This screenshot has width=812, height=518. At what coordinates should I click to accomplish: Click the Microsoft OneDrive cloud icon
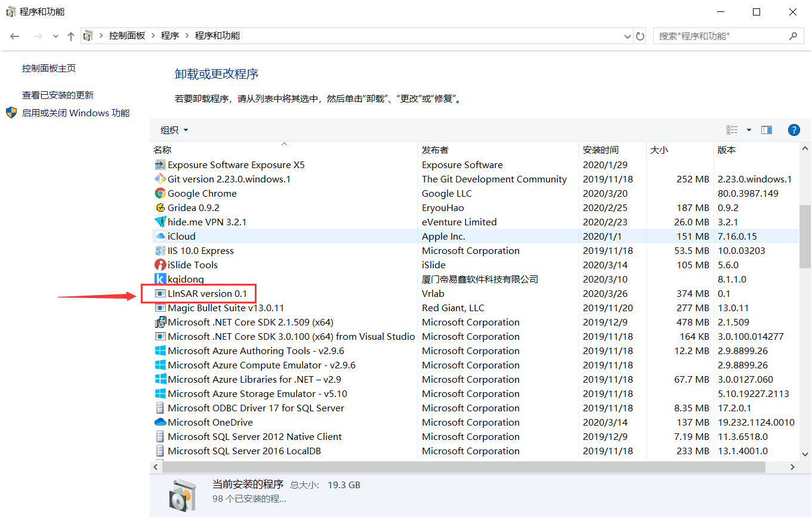(160, 423)
